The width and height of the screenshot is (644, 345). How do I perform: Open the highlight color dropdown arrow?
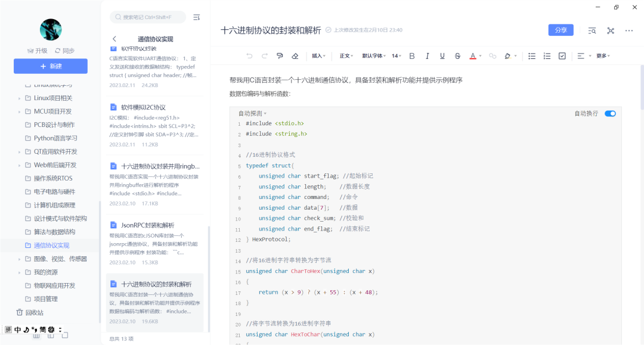[x=515, y=56]
